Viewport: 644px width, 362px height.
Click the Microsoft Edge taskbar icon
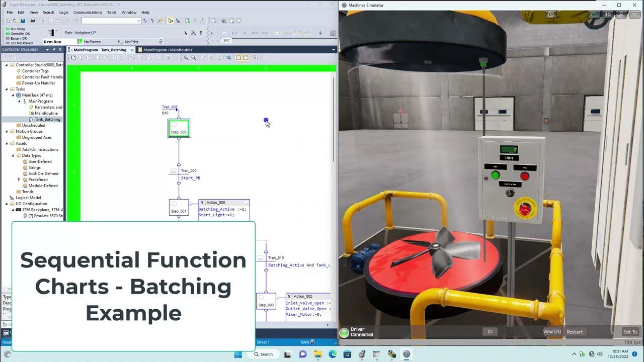coord(333,354)
